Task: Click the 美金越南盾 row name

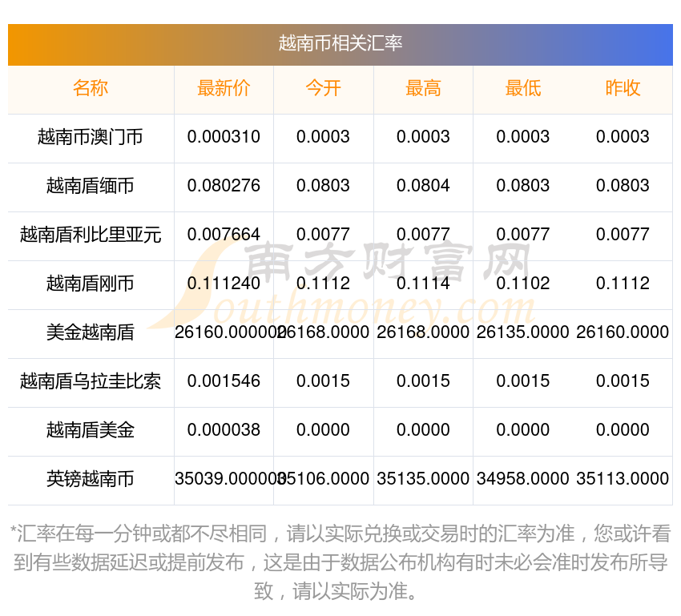Action: [91, 332]
